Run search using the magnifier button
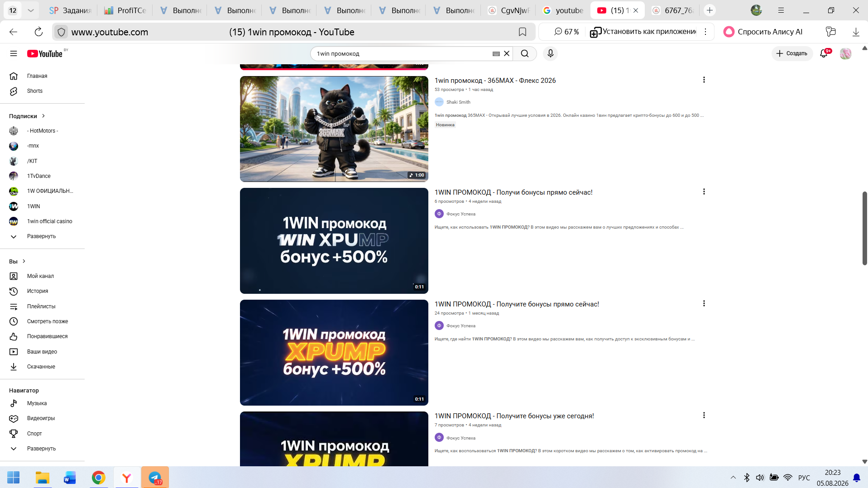This screenshot has height=488, width=868. (x=525, y=53)
